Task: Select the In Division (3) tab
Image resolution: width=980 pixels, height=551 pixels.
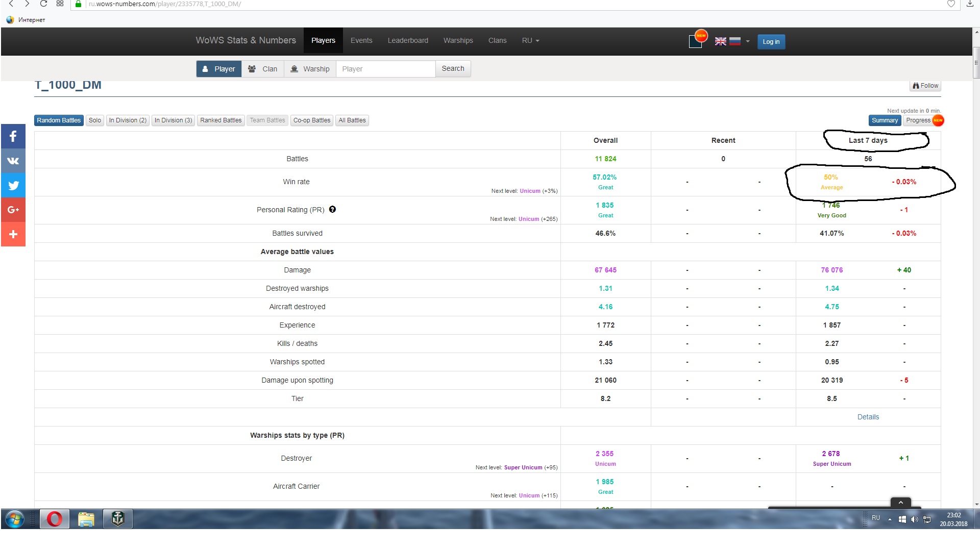Action: [173, 120]
